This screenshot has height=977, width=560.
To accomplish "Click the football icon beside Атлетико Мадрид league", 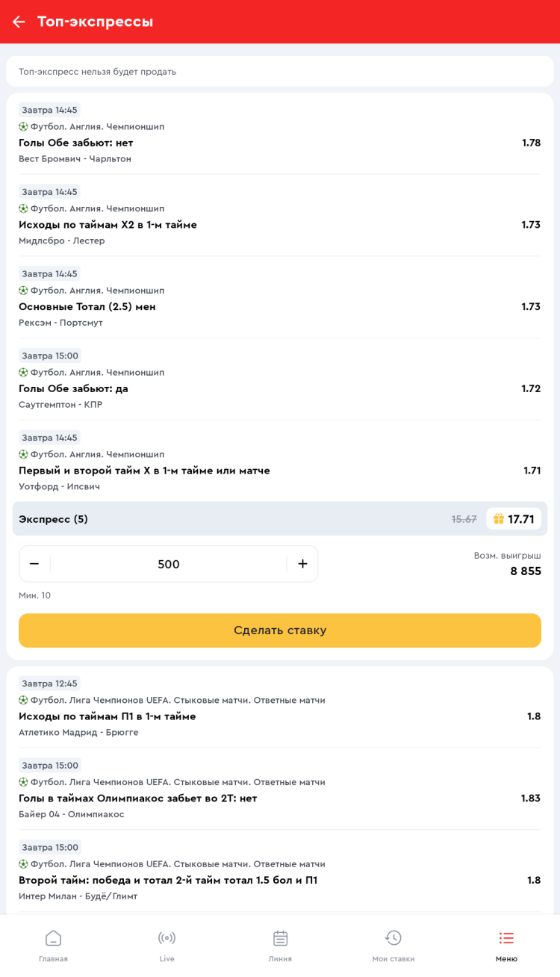I will (x=23, y=701).
